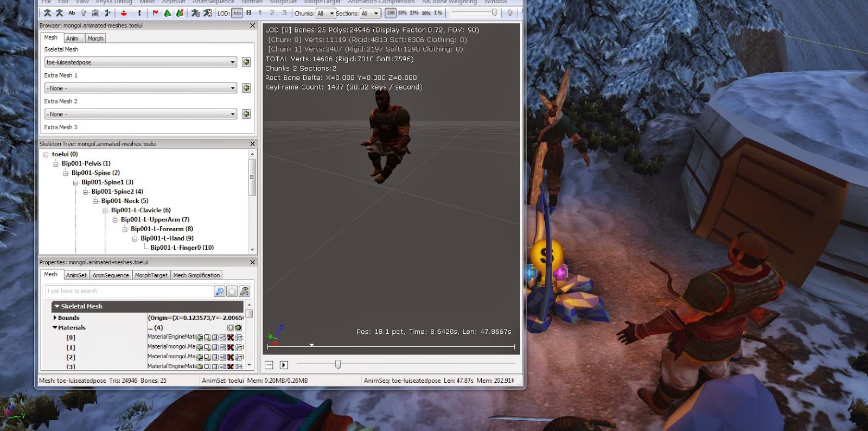Click red X clear icon for material [1]
868x431 pixels.
(x=231, y=347)
